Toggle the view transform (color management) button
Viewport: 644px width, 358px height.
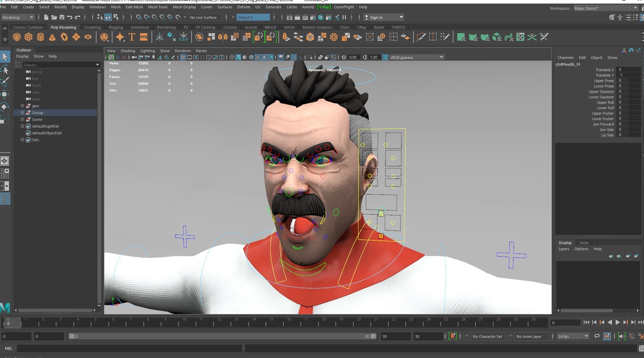[x=385, y=57]
